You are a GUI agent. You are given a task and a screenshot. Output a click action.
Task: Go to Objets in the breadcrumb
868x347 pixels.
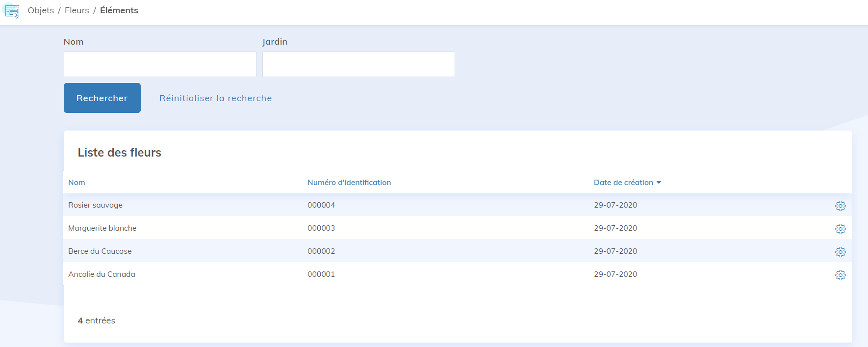pos(41,10)
